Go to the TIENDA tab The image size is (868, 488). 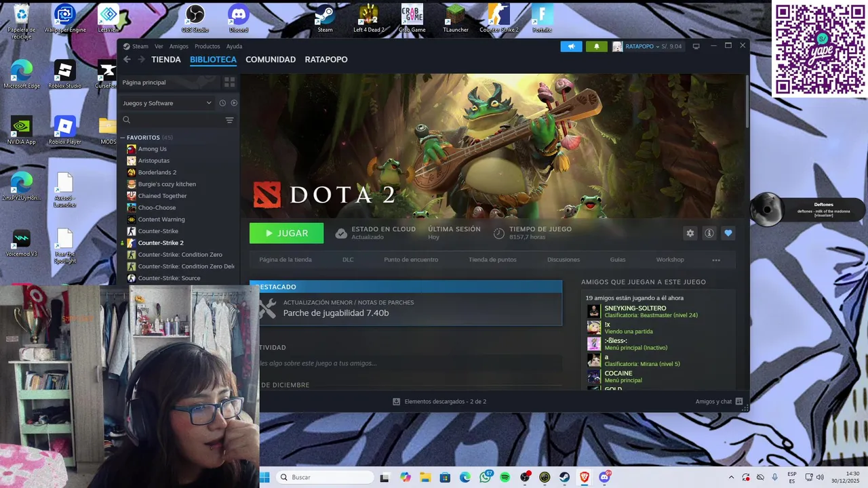coord(166,60)
